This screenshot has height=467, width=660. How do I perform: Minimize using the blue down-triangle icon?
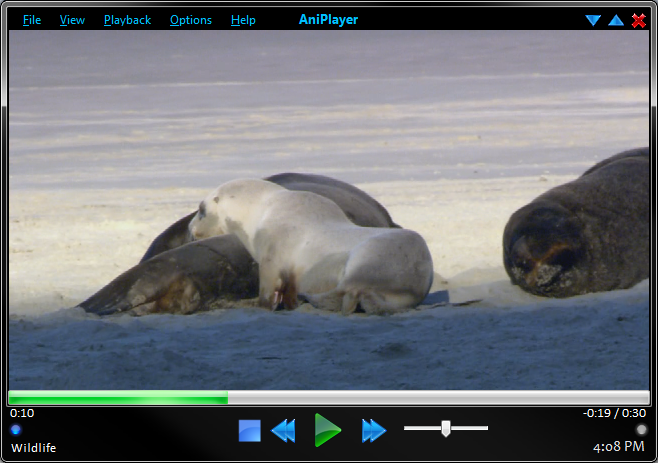tap(593, 20)
